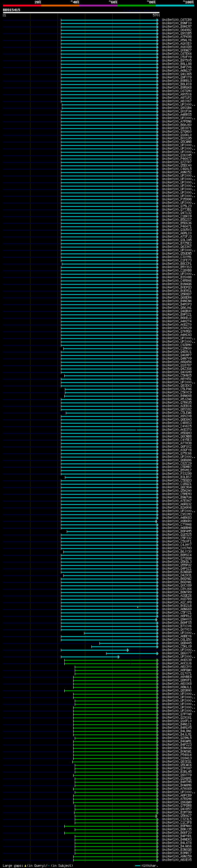Screen dimensions: 197x868
Task: Open hit UniRef100_C6TCR9
Action: 176,20
